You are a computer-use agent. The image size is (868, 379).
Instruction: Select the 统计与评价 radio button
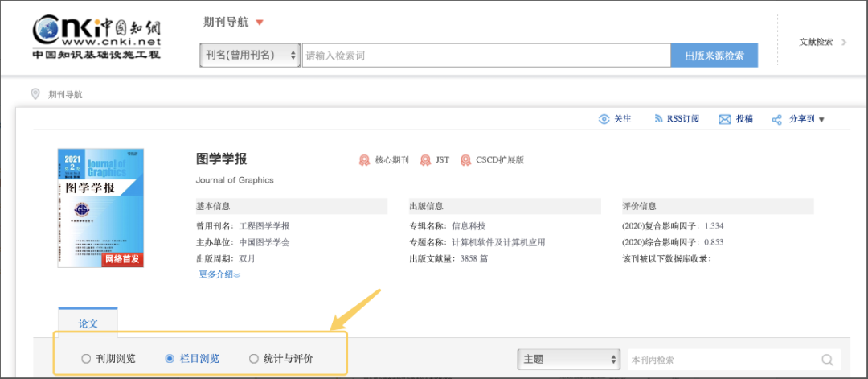pos(253,359)
